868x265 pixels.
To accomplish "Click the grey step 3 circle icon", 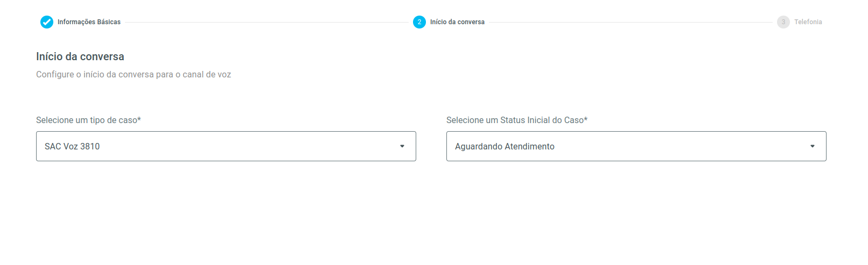I will pos(783,22).
